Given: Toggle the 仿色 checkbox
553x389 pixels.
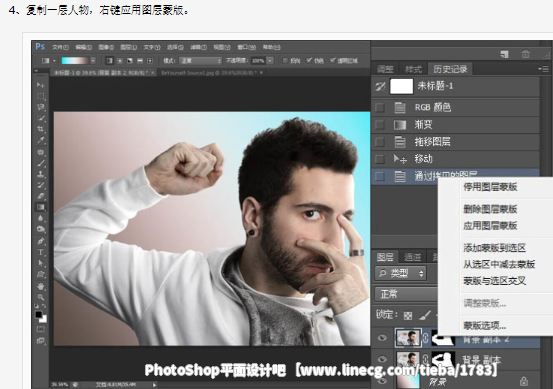Looking at the screenshot, I should 309,61.
